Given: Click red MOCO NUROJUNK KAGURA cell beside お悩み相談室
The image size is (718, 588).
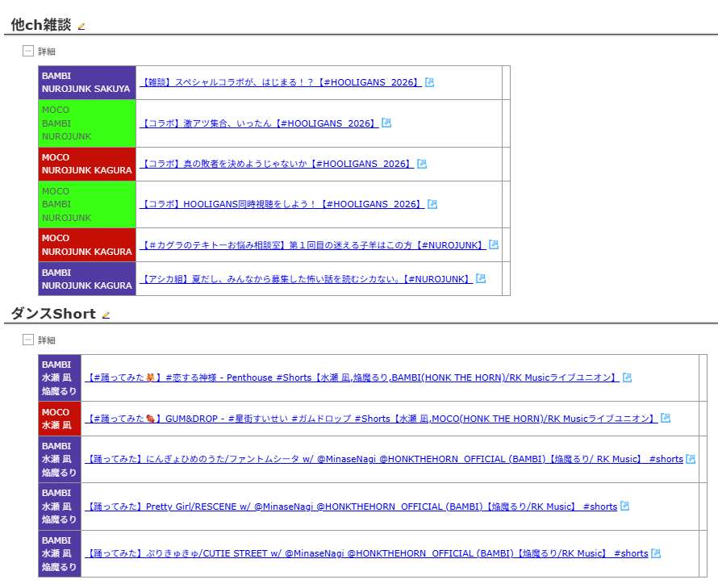Looking at the screenshot, I should click(x=87, y=245).
